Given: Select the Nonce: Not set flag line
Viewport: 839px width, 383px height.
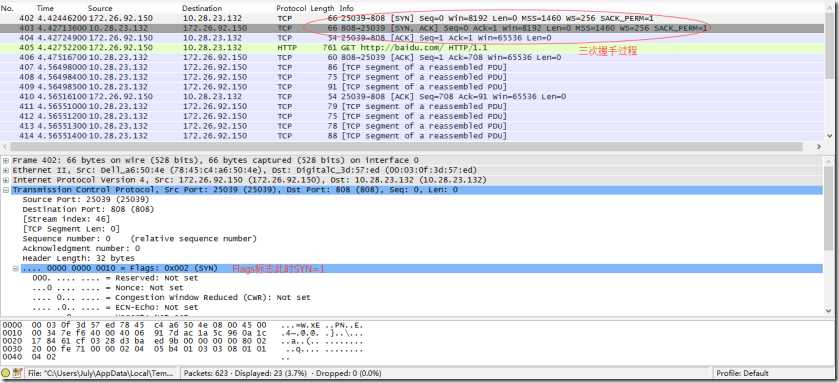Looking at the screenshot, I should point(108,288).
